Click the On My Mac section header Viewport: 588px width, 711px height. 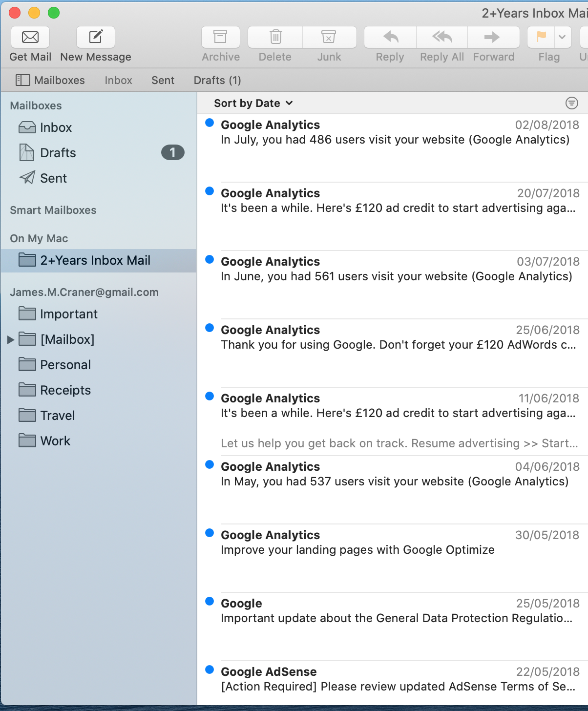pos(39,238)
